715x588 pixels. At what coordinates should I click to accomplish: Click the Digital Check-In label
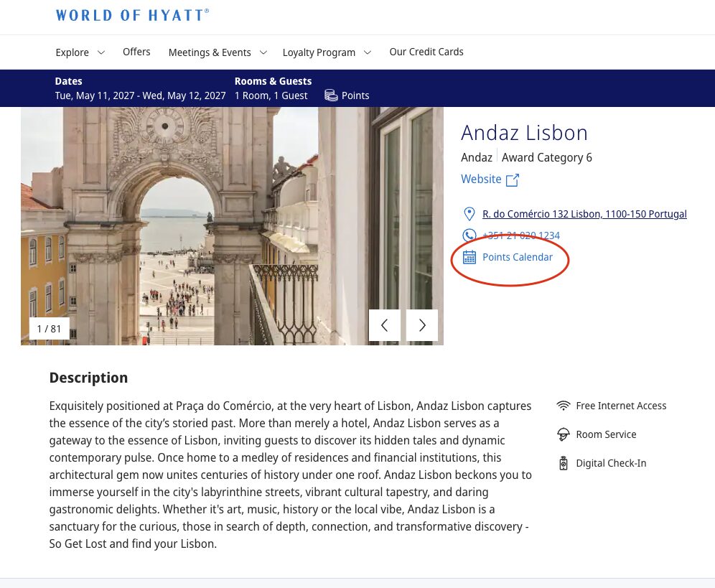(611, 463)
